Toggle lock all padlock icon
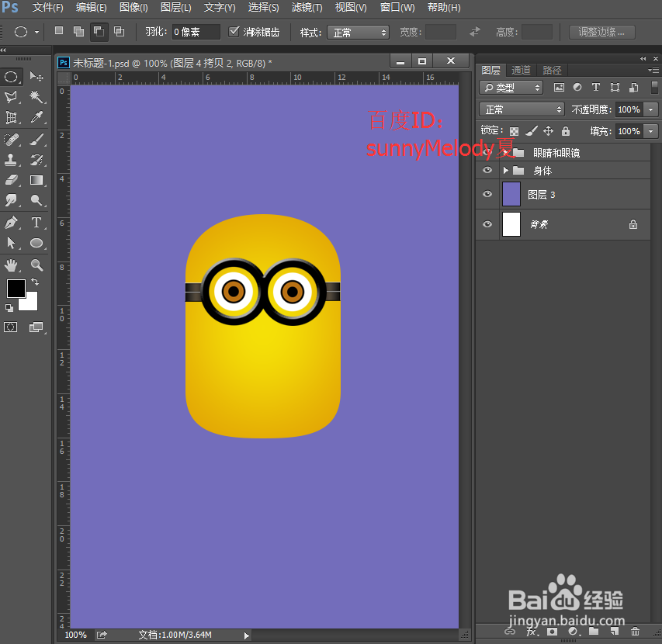 coord(566,131)
